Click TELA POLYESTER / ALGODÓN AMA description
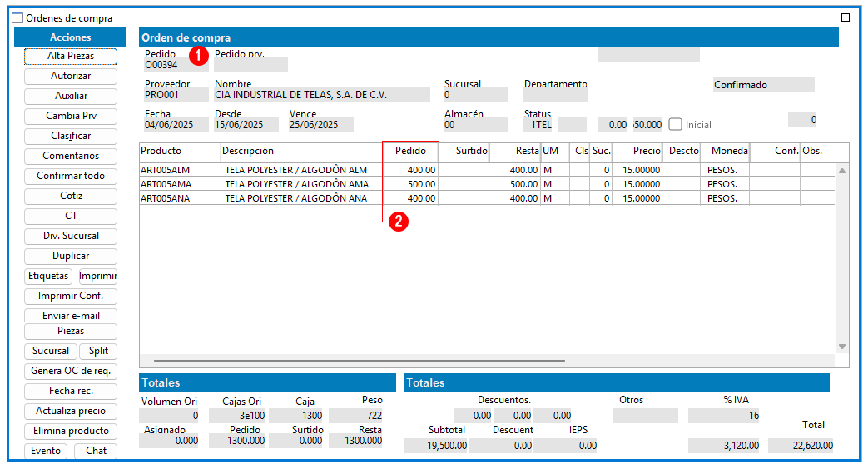The height and width of the screenshot is (469, 868). pos(295,184)
